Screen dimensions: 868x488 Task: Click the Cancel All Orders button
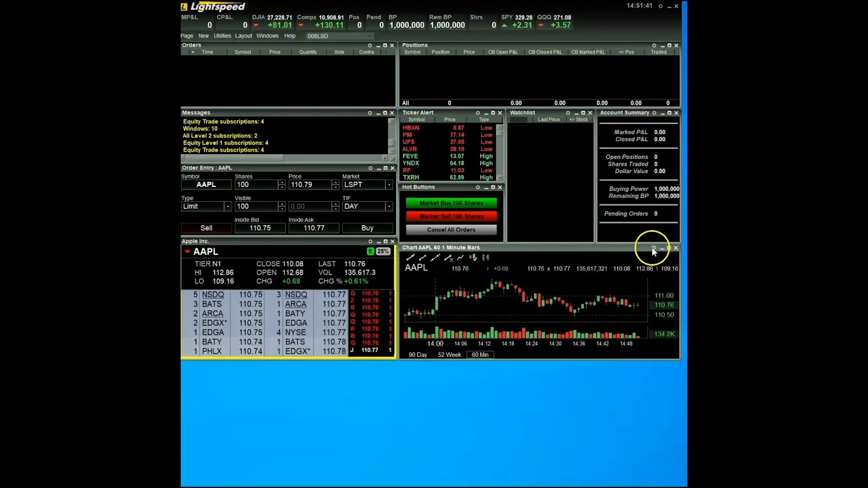451,230
